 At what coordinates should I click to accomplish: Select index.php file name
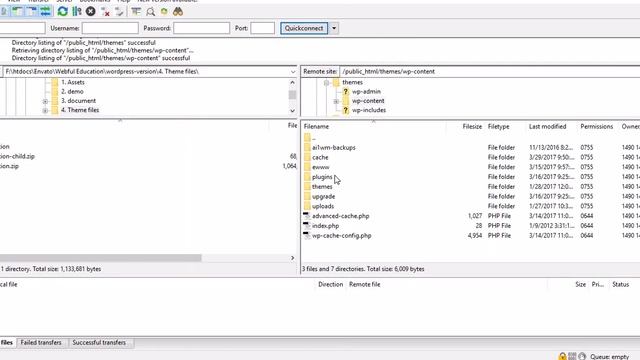(x=325, y=226)
